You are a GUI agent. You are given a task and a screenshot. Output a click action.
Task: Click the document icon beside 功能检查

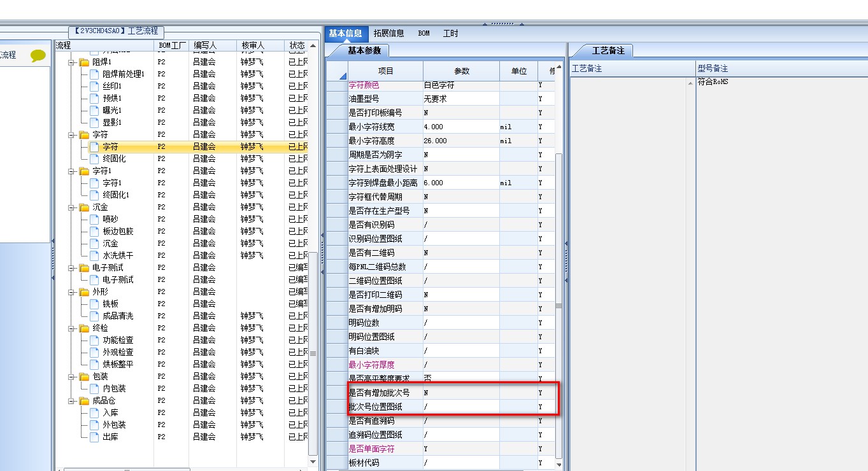click(x=94, y=340)
